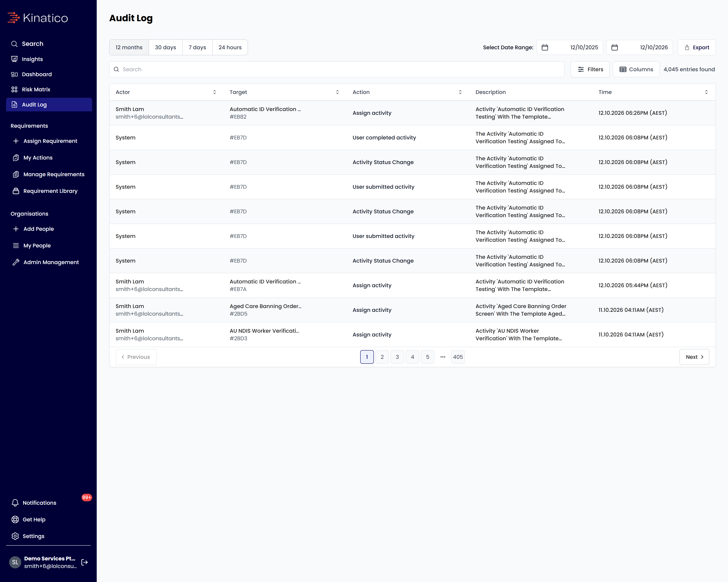The width and height of the screenshot is (728, 582).
Task: Click target ID #EB7A
Action: 238,289
